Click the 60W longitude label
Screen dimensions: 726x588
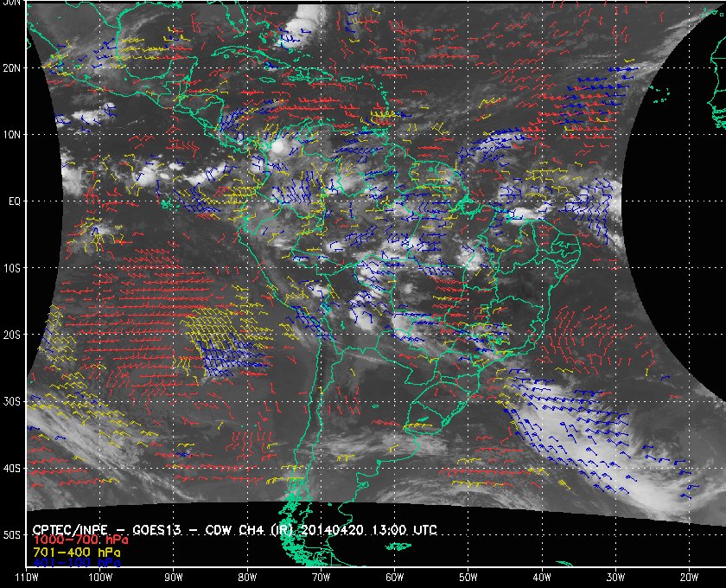pyautogui.click(x=394, y=578)
